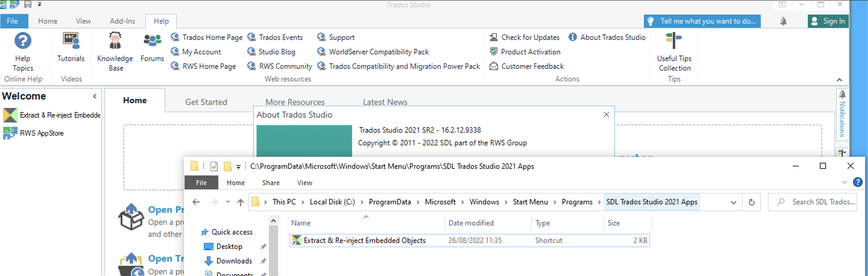Image resolution: width=868 pixels, height=276 pixels.
Task: Open RWS AppStore in Welcome pane
Action: coord(34,133)
